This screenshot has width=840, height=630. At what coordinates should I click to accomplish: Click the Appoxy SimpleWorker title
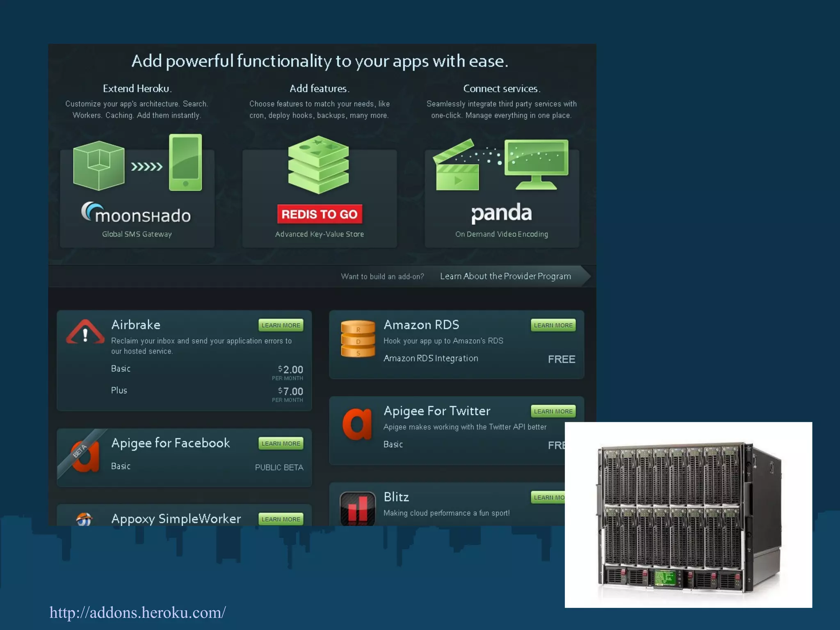coord(176,519)
